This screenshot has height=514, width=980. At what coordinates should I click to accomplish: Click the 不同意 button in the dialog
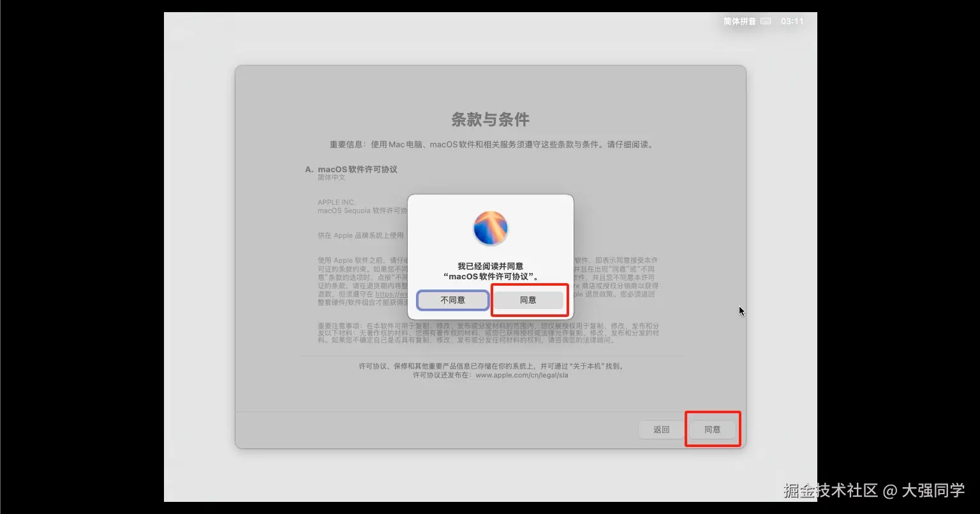click(x=453, y=300)
